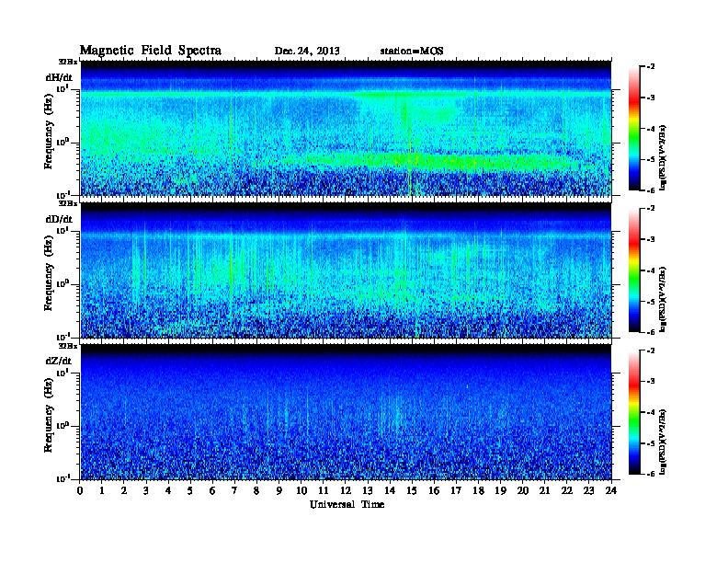Screen dimensions: 728x563
Task: Click the hour '12' tick label
Action: (346, 490)
